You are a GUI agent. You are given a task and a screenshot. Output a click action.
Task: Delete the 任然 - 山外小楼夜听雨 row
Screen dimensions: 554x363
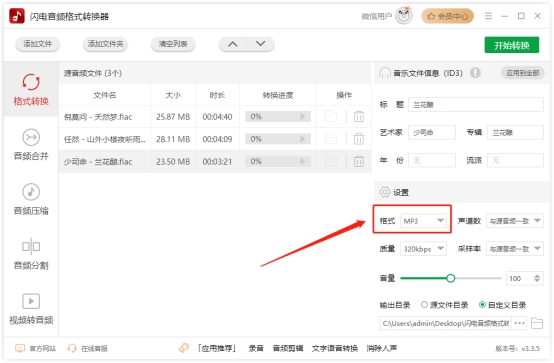tap(359, 139)
